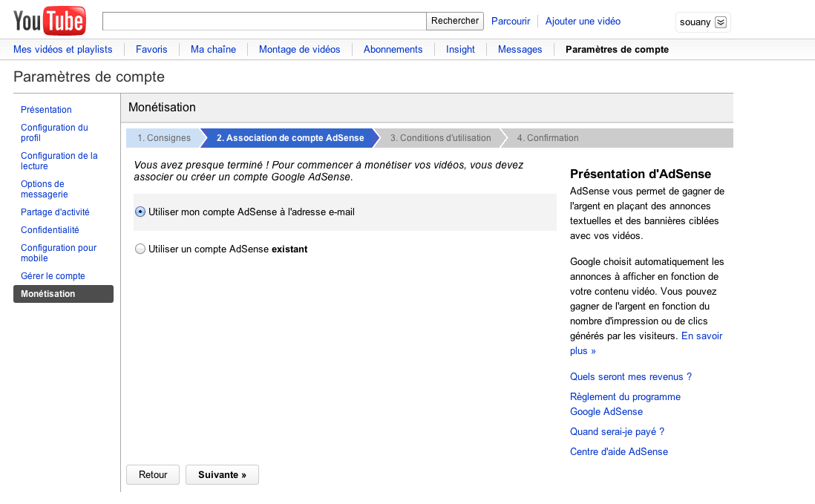
Task: Go to step 3. Conditions d'utilisation
Action: click(x=440, y=138)
